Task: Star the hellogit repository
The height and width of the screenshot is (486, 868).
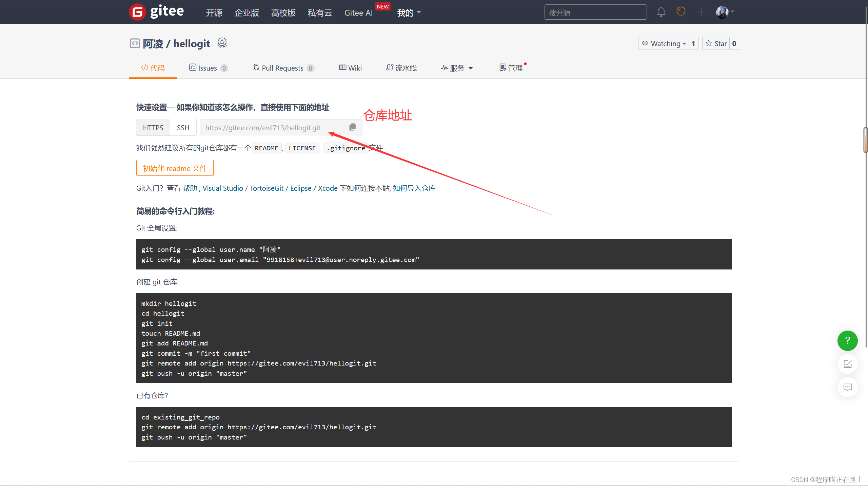Action: 716,43
